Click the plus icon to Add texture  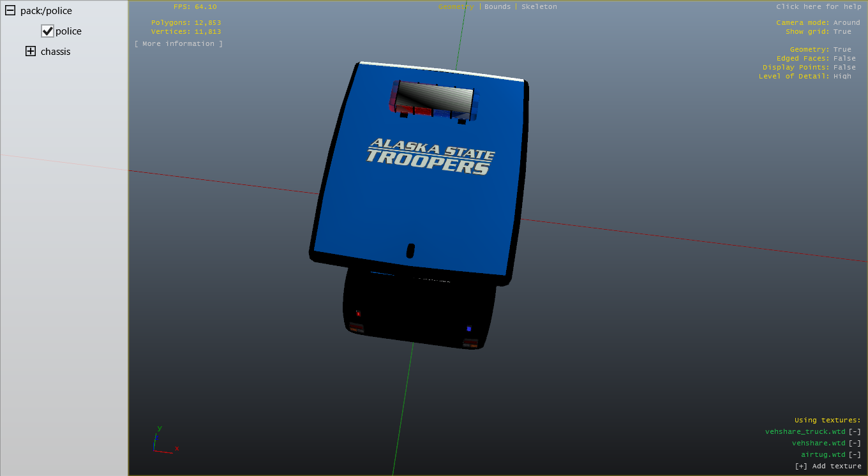[801, 466]
